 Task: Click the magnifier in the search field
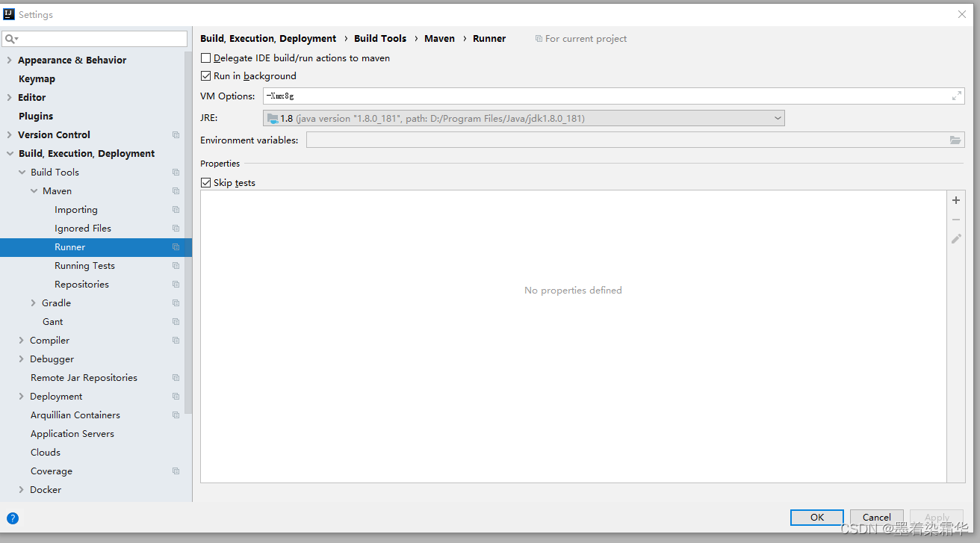pos(10,37)
